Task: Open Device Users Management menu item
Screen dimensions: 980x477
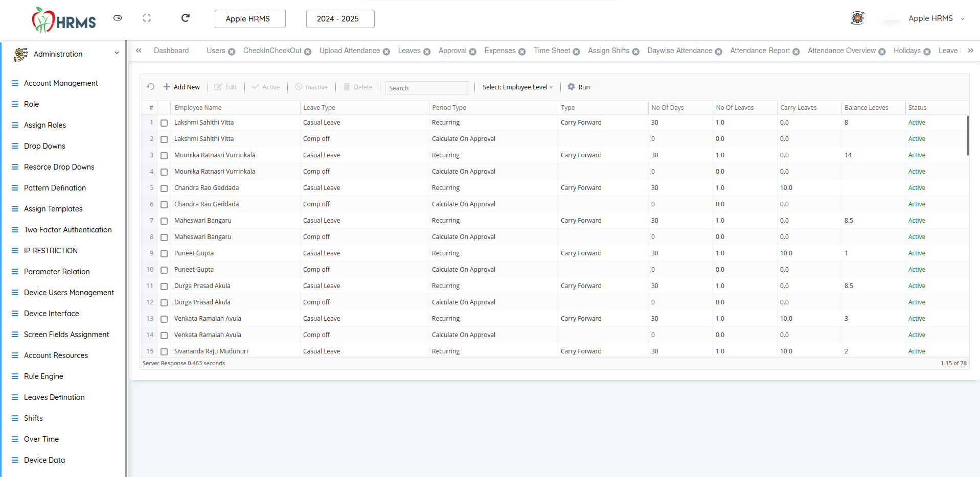Action: point(69,293)
